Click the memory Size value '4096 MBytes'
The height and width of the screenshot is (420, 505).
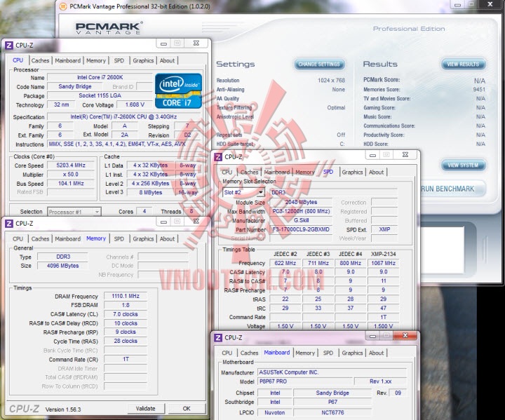(x=63, y=266)
